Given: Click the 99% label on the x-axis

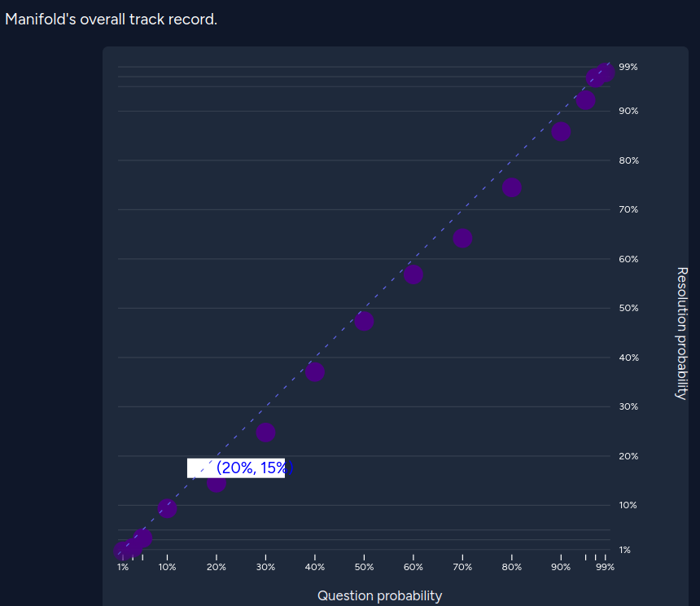Looking at the screenshot, I should point(606,567).
